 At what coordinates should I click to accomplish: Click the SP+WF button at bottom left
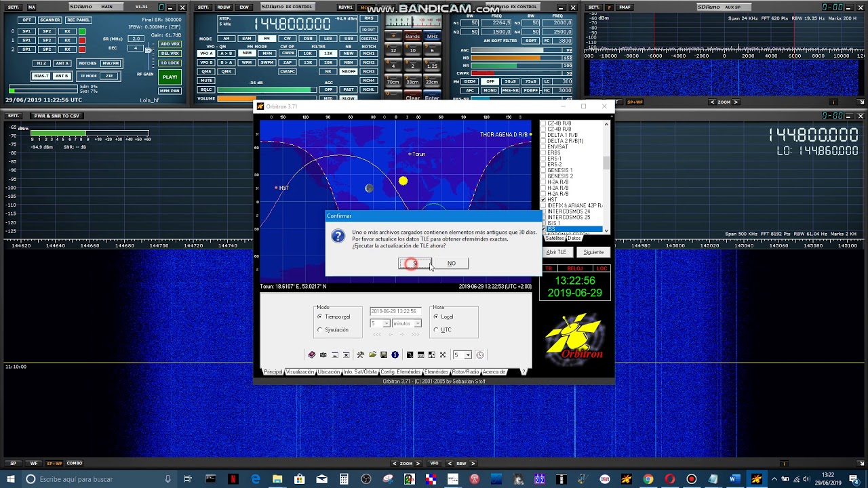(54, 463)
